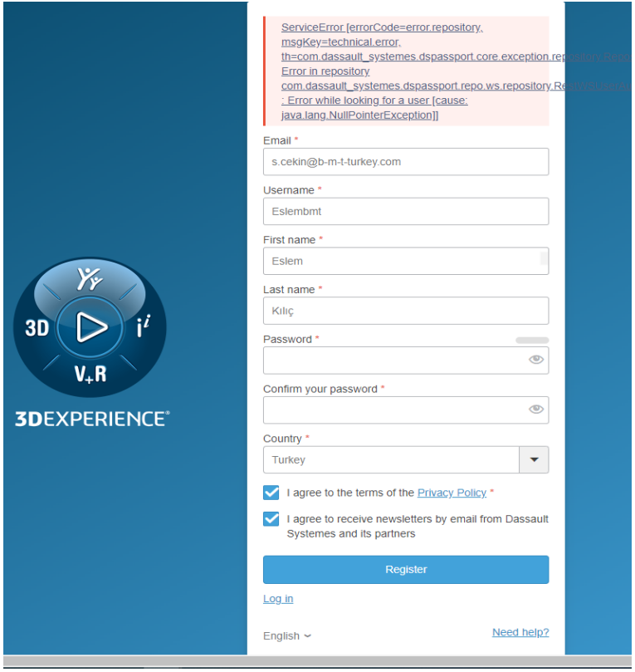The image size is (635, 672).
Task: Click into the Username field
Action: click(406, 212)
